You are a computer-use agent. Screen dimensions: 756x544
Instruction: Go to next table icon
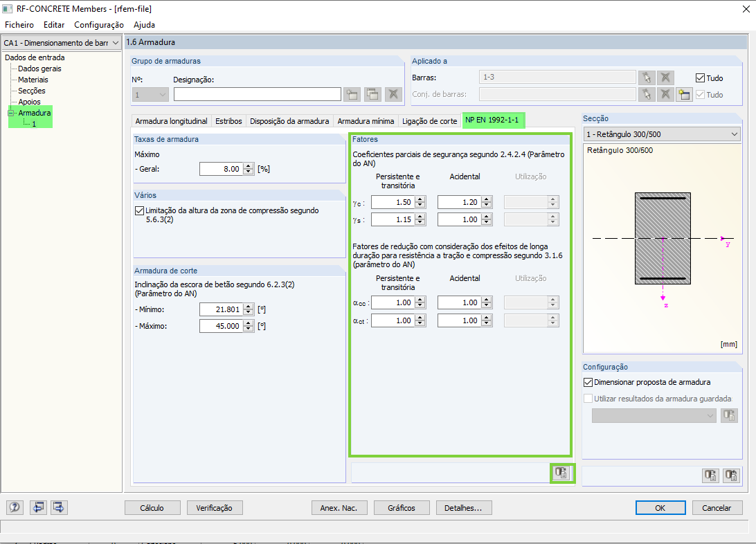point(59,507)
